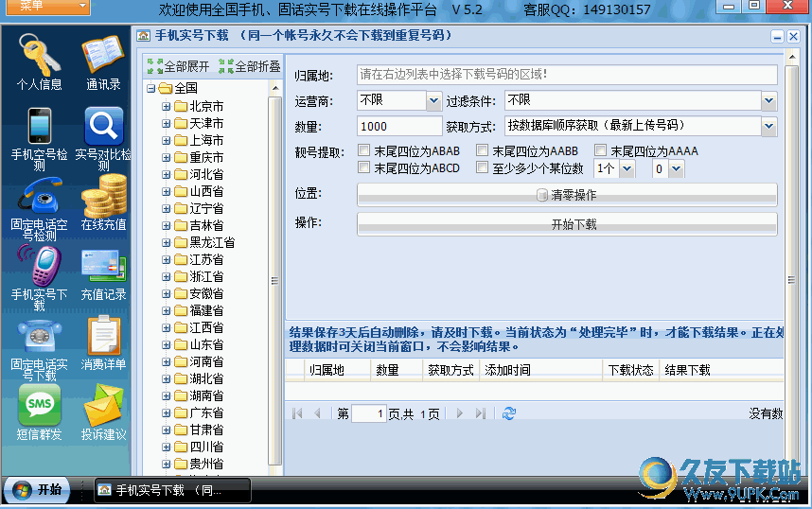This screenshot has height=509, width=812.
Task: Go to first page arrow icon
Action: click(x=297, y=413)
